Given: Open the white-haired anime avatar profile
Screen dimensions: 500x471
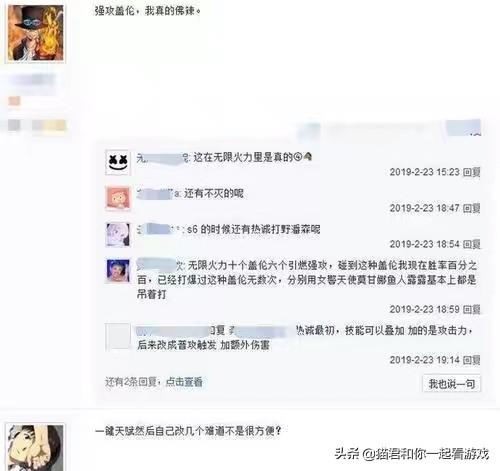Looking at the screenshot, I should [x=118, y=234].
